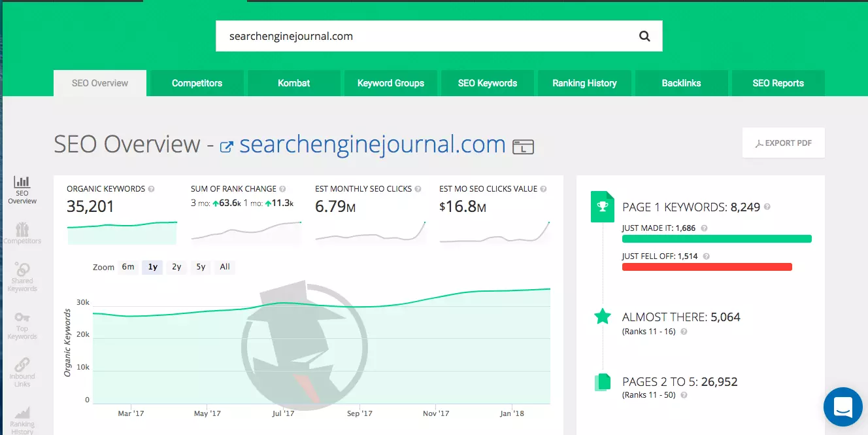The image size is (868, 435).
Task: Click the 35,201 organic keywords value
Action: tap(90, 207)
